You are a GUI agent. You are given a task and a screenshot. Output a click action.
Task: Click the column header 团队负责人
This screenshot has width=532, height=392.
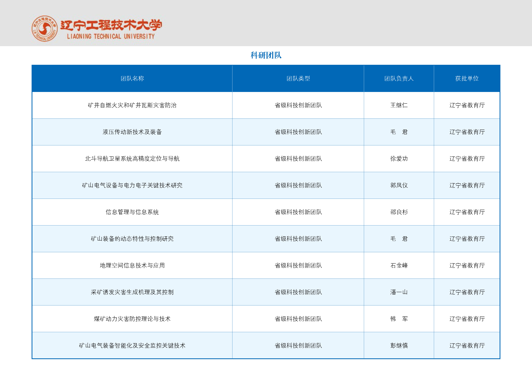(399, 79)
